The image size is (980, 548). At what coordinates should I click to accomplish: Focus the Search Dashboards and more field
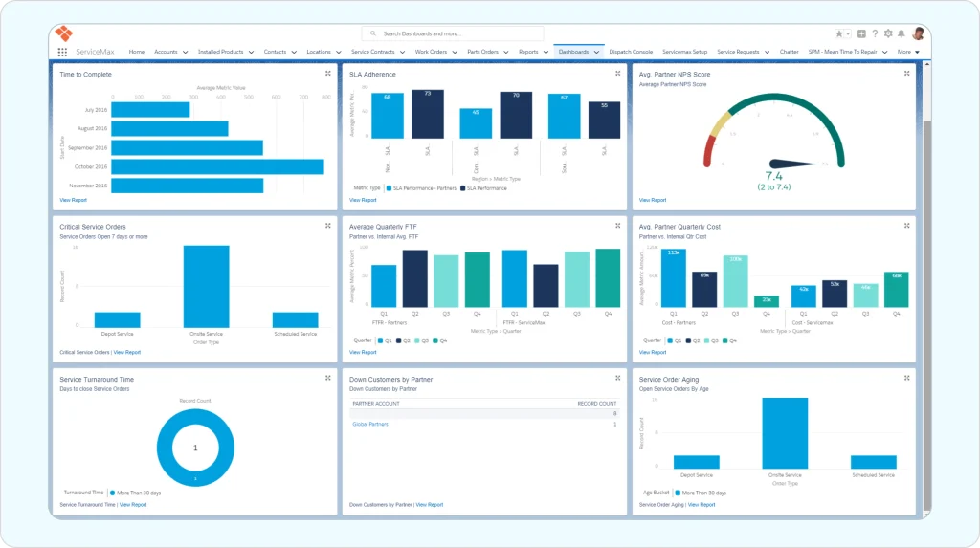453,33
